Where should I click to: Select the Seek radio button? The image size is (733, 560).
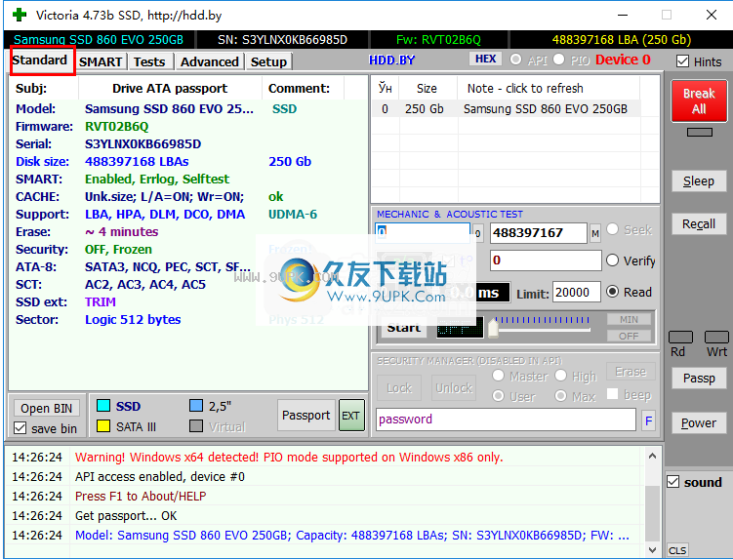(612, 229)
